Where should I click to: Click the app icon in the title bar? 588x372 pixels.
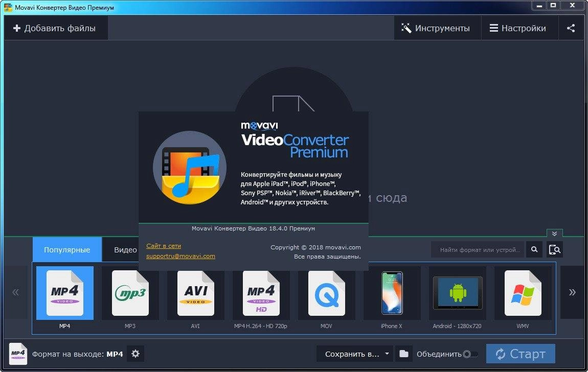[8, 7]
